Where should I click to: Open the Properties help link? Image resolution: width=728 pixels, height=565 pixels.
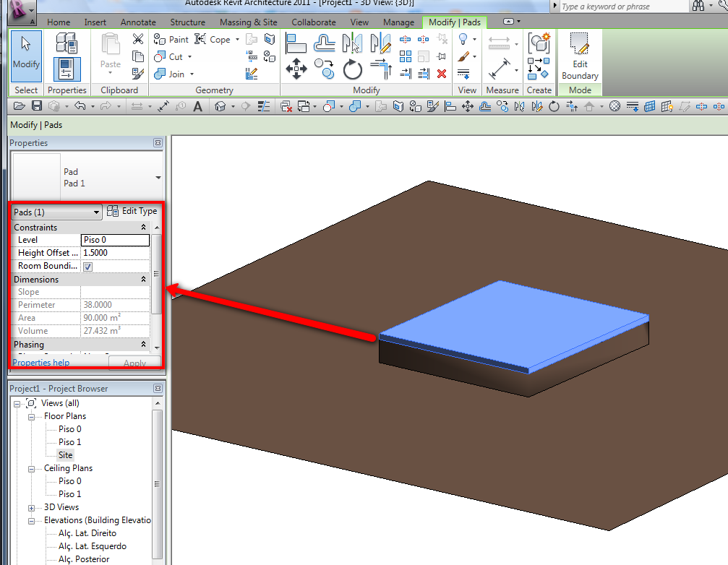pyautogui.click(x=41, y=362)
